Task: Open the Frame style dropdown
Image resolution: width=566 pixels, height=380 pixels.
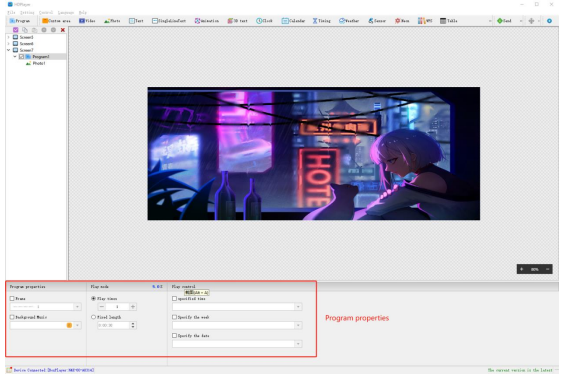Action: point(77,307)
